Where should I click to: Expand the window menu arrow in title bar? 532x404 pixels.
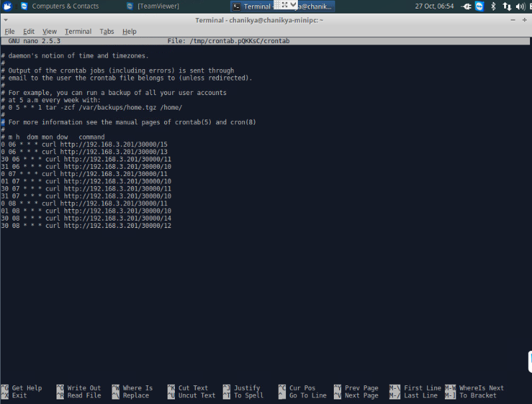5,20
